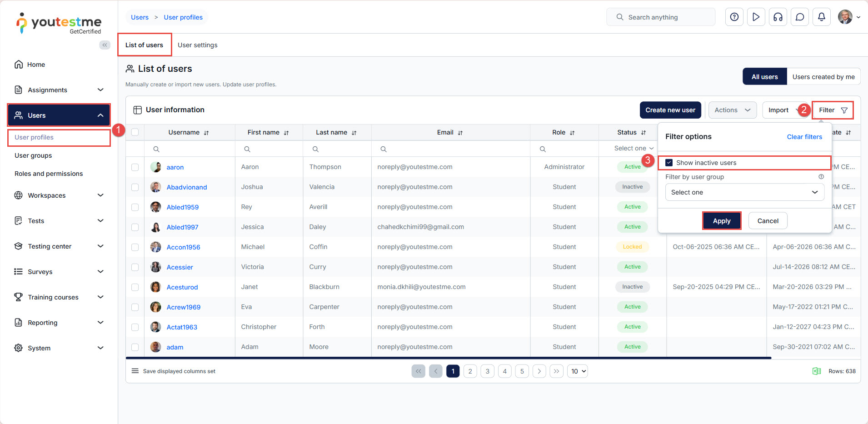
Task: Click the play video tutorial icon
Action: click(756, 17)
